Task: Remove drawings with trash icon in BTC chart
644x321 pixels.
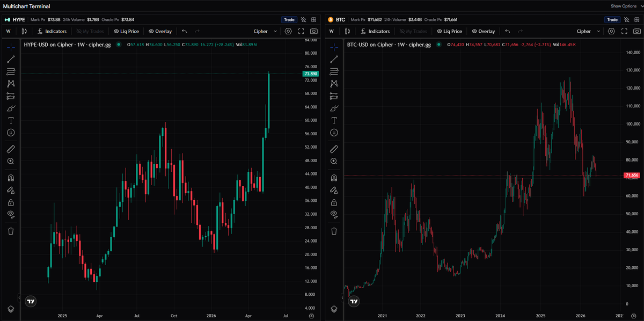Action: (x=334, y=231)
